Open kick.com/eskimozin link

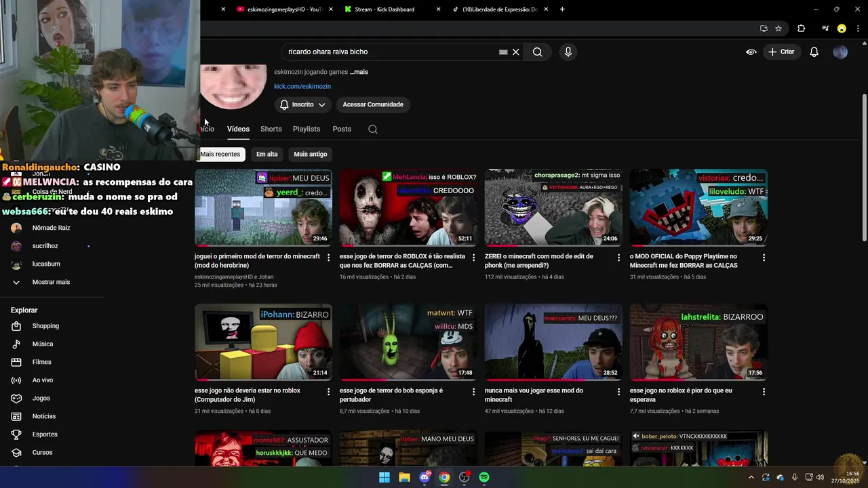(302, 87)
